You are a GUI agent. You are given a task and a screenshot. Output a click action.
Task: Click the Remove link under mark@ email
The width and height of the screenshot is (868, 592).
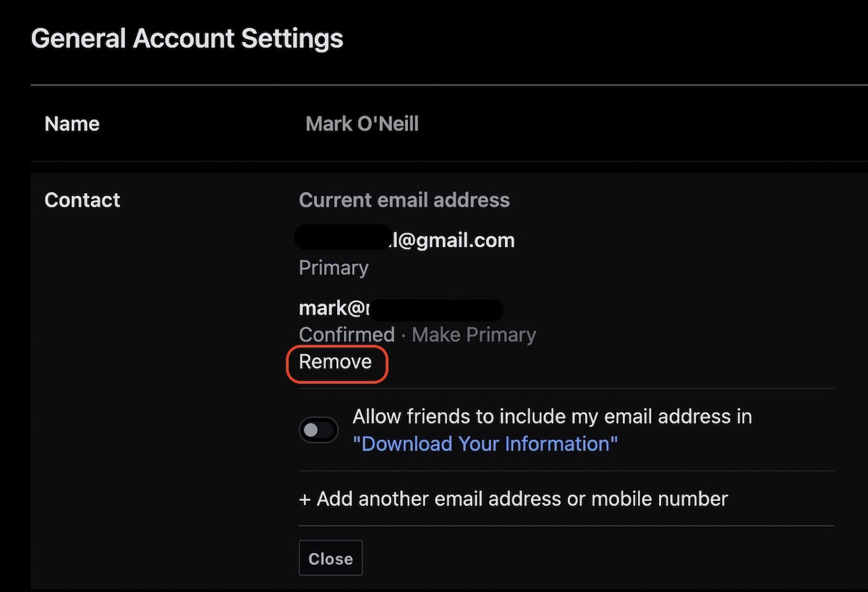(336, 362)
